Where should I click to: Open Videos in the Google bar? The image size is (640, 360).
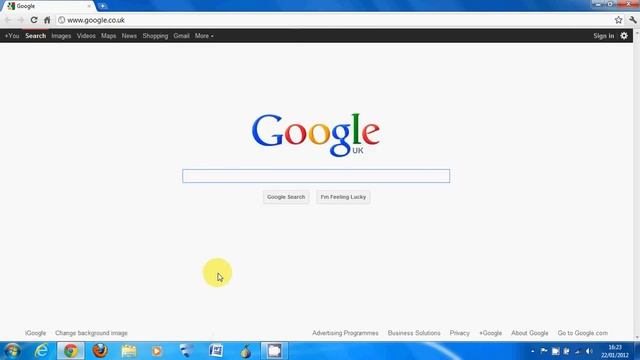tap(86, 36)
